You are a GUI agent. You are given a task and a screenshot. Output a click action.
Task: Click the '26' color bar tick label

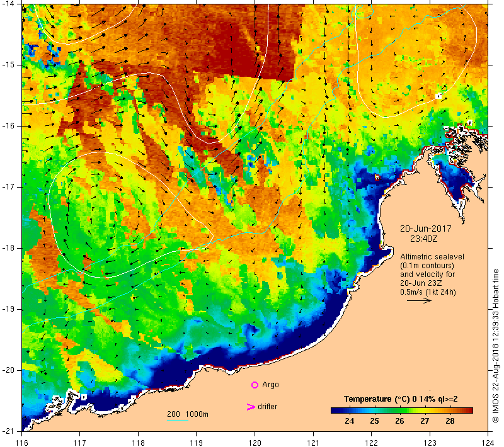click(399, 421)
